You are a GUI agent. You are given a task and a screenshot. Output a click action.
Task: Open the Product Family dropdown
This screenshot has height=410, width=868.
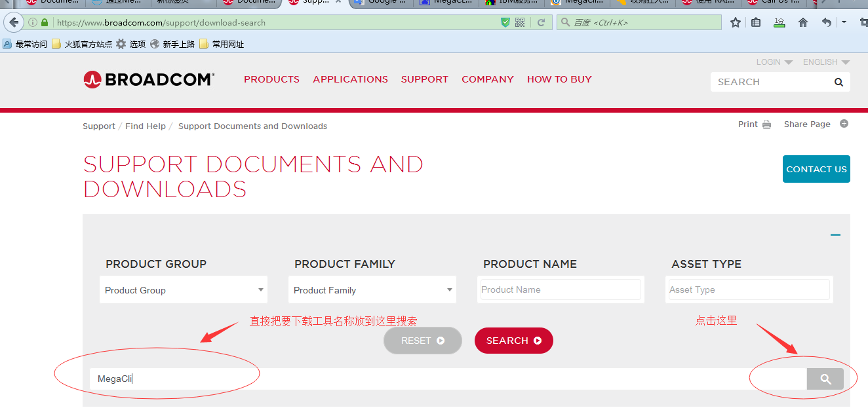372,290
